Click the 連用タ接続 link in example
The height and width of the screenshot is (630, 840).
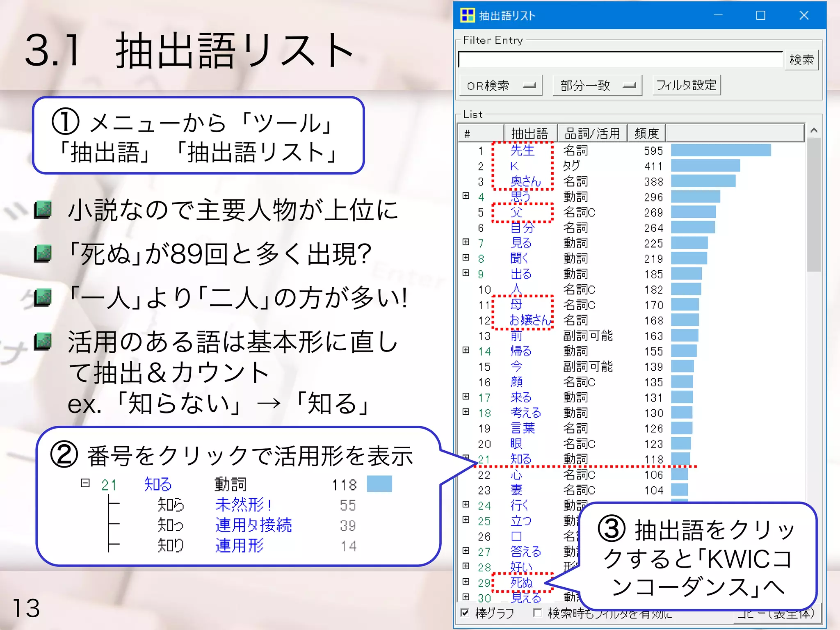[253, 525]
